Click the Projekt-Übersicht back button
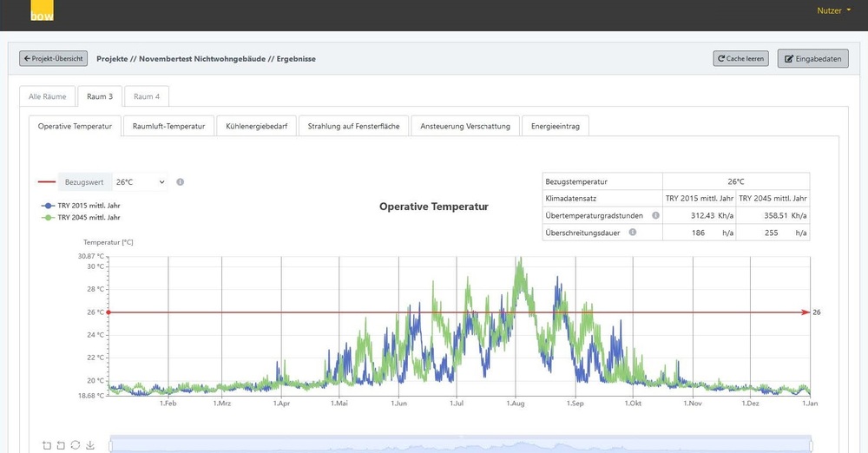868x453 pixels. (x=54, y=58)
